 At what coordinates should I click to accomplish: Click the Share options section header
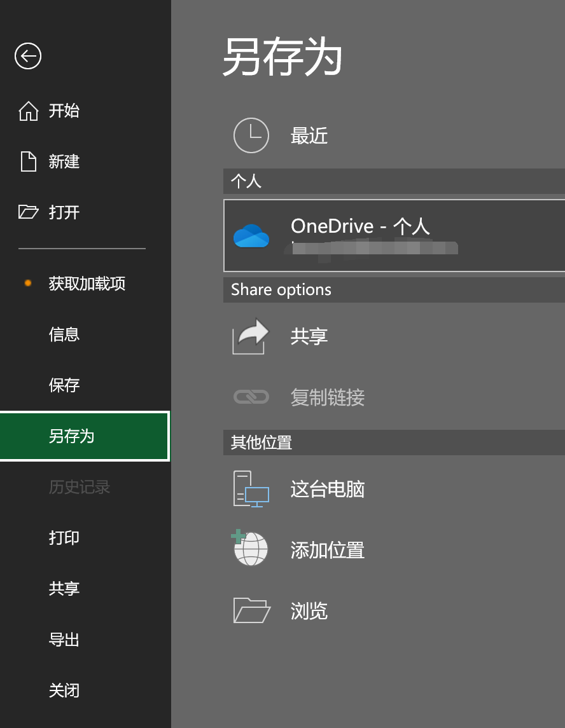coord(394,290)
